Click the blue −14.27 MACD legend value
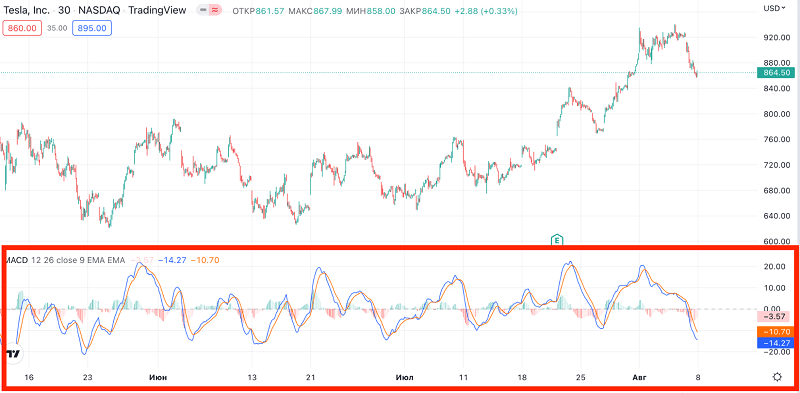 point(172,260)
